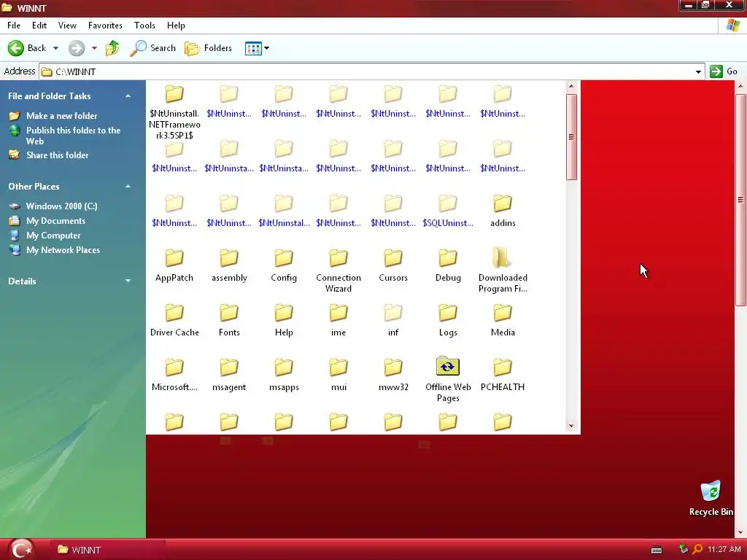Screen dimensions: 747x560
Task: Open the Tools menu
Action: click(x=144, y=26)
